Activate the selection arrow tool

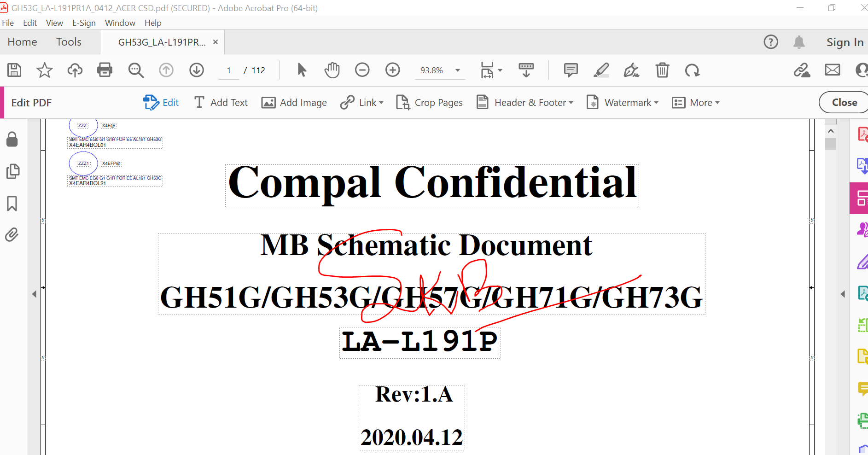coord(302,70)
